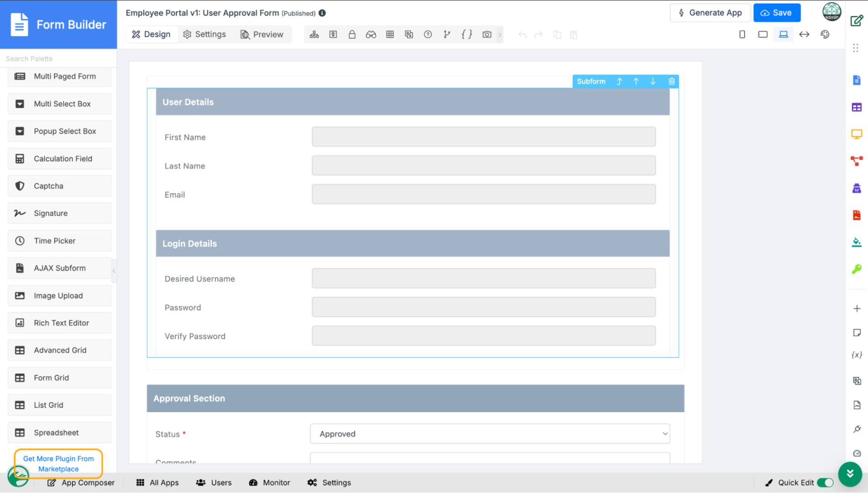The width and height of the screenshot is (868, 493).
Task: Delete the Subform using trash icon
Action: coord(671,81)
